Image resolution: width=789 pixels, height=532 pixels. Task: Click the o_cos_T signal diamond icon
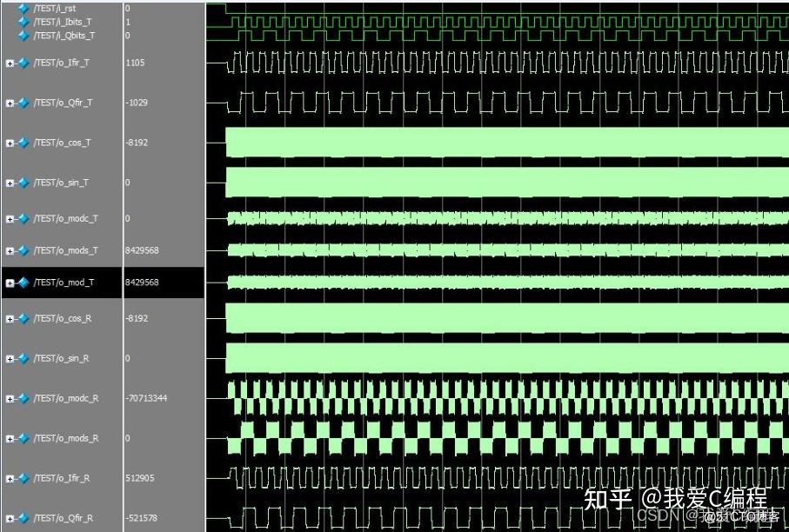23,143
